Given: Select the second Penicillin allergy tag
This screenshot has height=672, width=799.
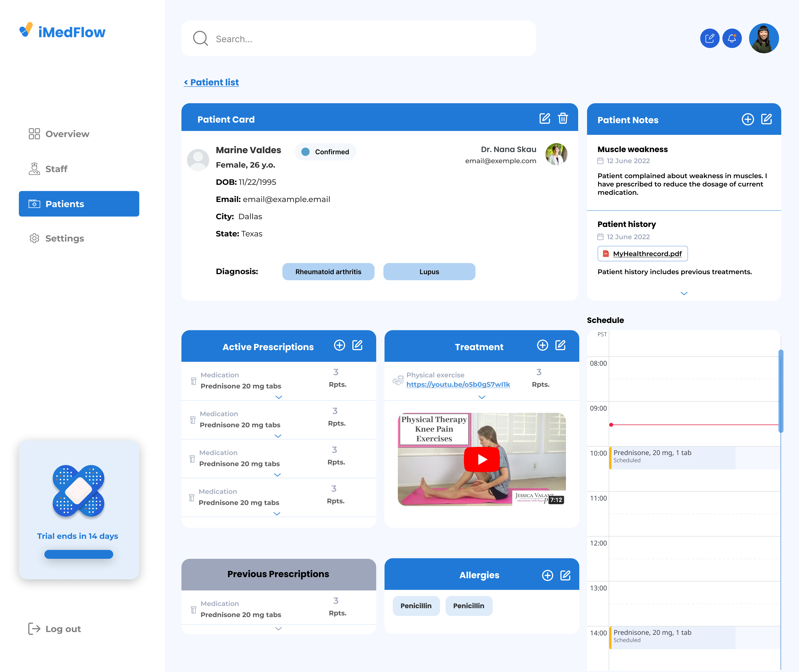Looking at the screenshot, I should pyautogui.click(x=469, y=606).
